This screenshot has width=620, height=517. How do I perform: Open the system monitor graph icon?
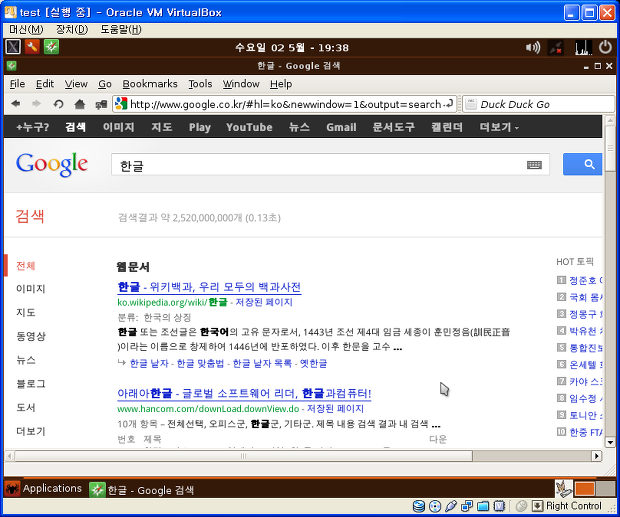tap(583, 47)
